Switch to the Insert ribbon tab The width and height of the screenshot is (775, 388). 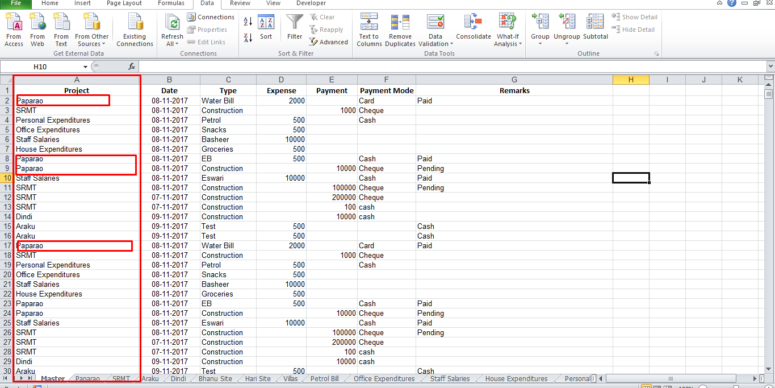(x=82, y=3)
